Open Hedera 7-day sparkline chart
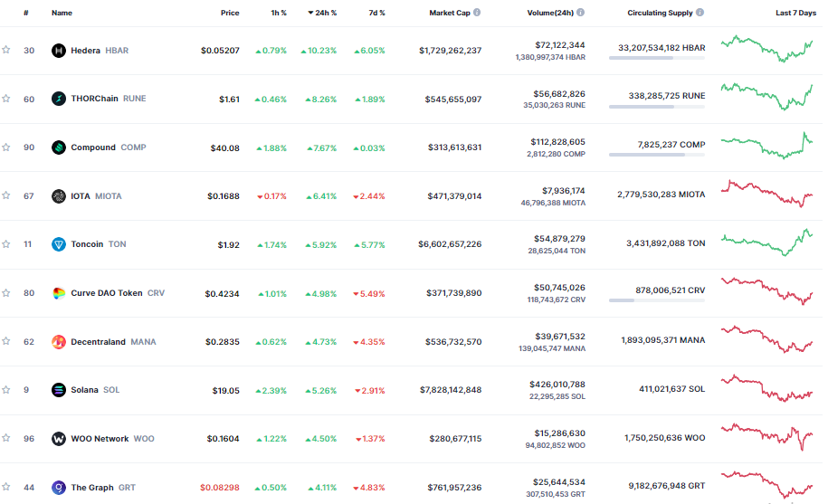This screenshot has width=828, height=504. 766,49
